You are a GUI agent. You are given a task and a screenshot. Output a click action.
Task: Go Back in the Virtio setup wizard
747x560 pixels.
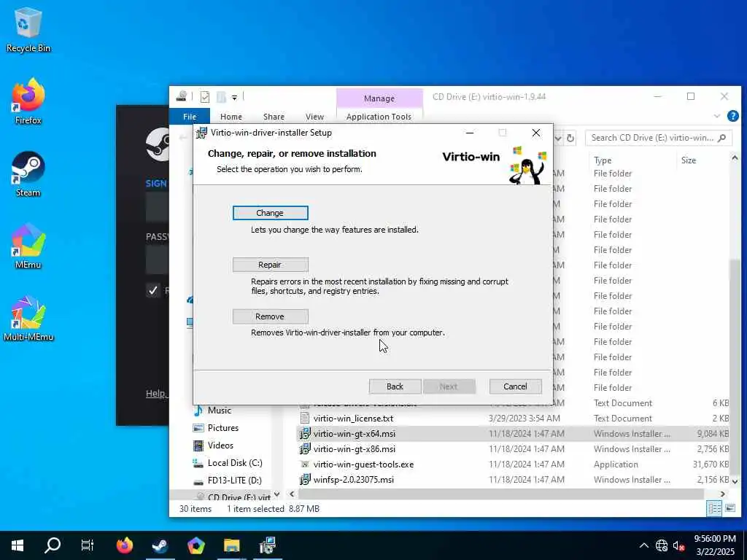[395, 386]
